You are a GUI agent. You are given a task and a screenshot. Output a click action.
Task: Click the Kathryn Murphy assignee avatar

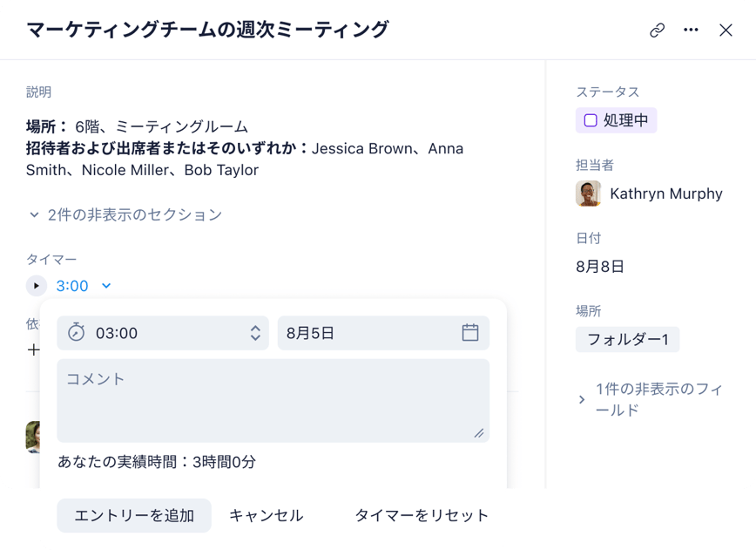point(588,194)
